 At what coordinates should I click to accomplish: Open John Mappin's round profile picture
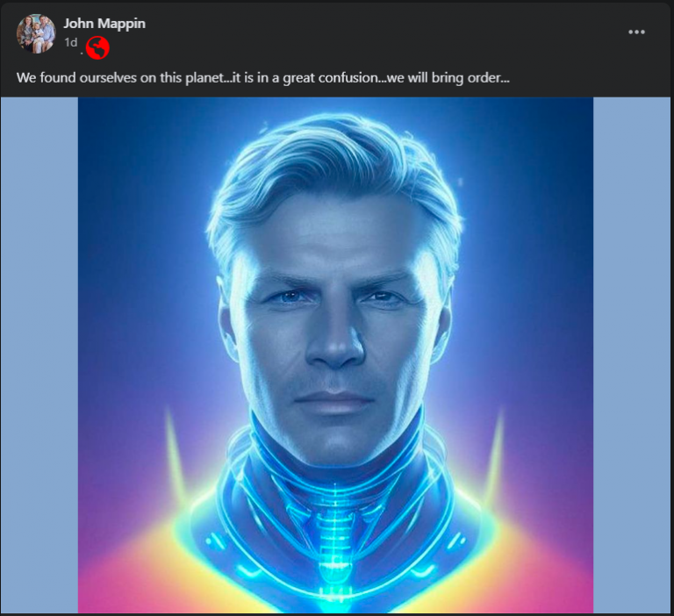pos(36,33)
